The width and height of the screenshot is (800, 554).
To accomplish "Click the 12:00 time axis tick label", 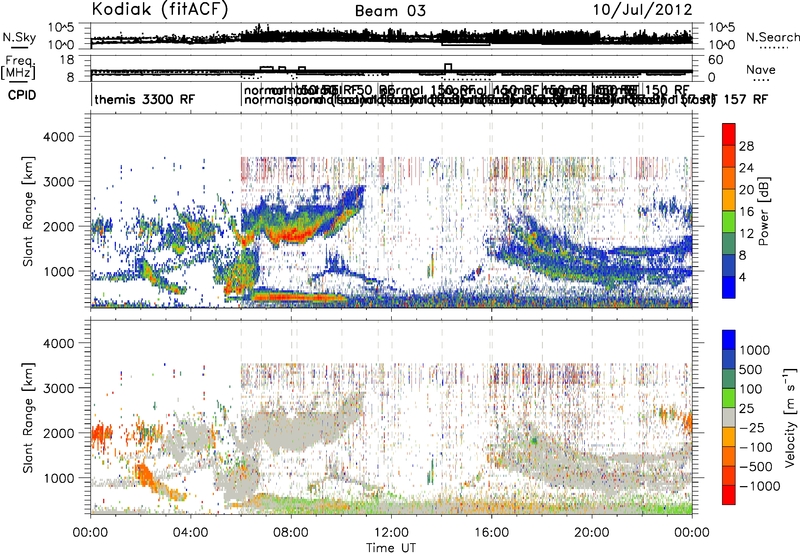I will 391,533.
